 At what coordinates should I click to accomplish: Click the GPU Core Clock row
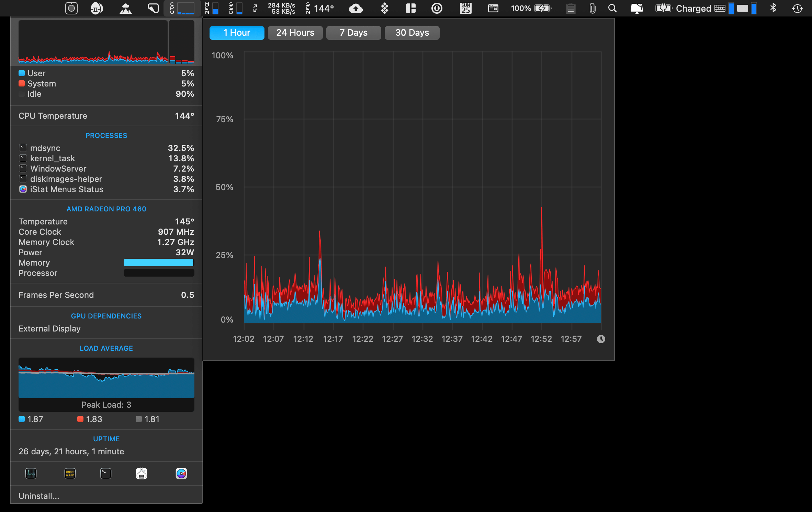(x=106, y=232)
